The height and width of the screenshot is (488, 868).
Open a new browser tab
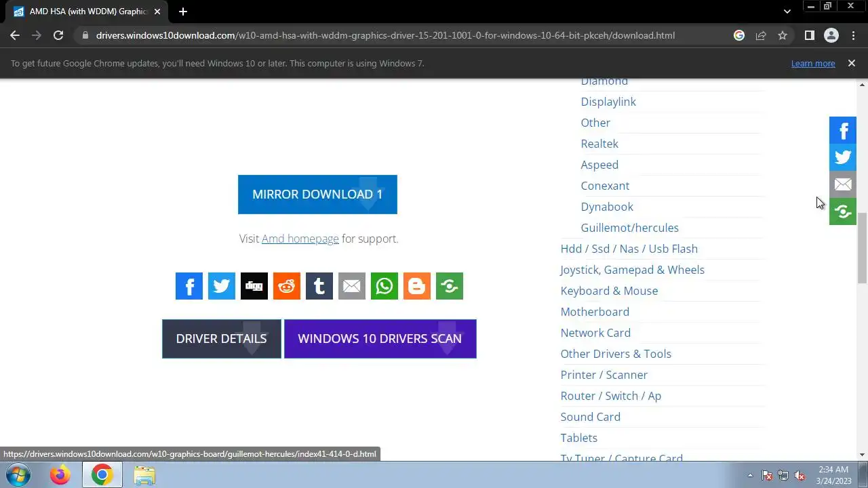tap(182, 12)
